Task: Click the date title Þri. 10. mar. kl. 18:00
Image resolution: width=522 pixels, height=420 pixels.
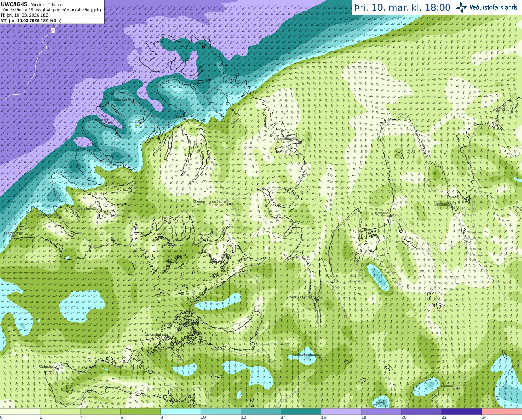Action: [x=403, y=7]
